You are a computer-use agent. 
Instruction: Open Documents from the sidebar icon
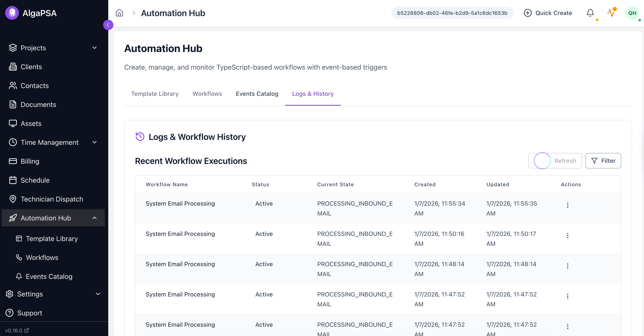(13, 104)
